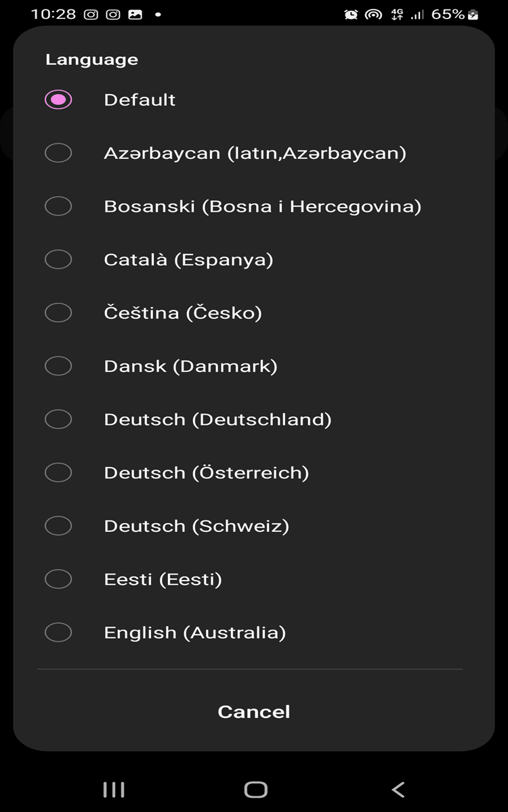Tap the alarm clock status icon
This screenshot has width=508, height=812.
(351, 14)
